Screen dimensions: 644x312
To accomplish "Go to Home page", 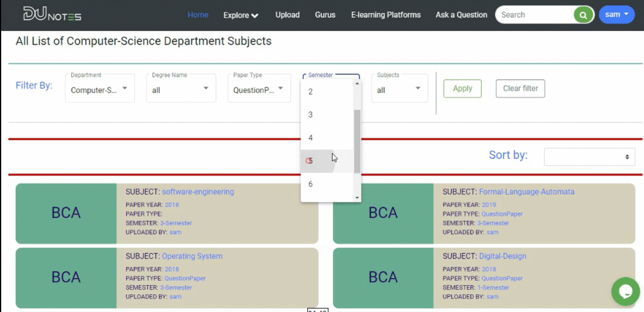I will tap(198, 15).
